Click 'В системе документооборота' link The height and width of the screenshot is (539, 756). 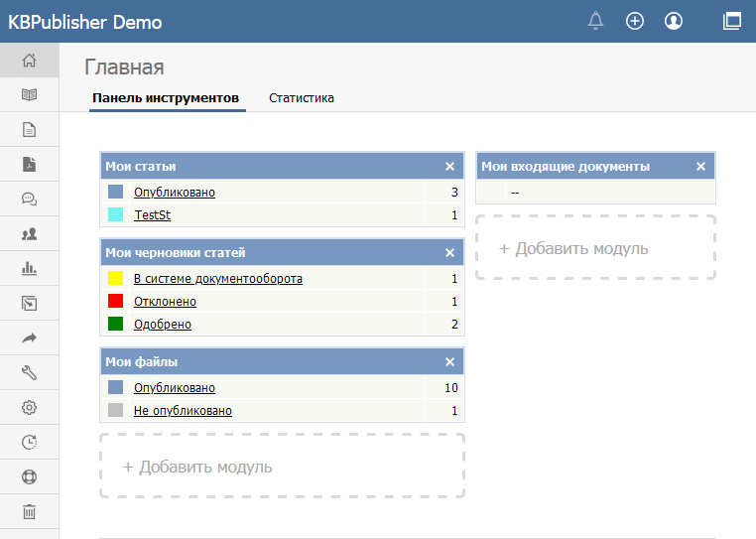coord(217,279)
